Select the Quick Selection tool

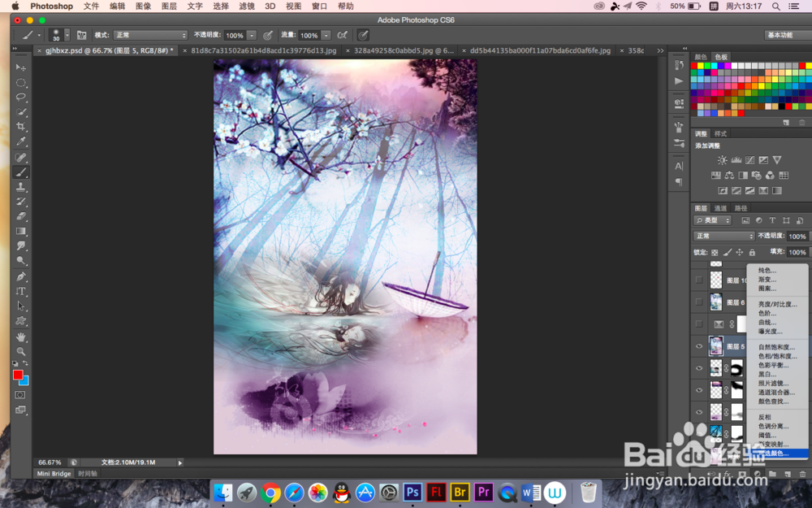click(21, 112)
